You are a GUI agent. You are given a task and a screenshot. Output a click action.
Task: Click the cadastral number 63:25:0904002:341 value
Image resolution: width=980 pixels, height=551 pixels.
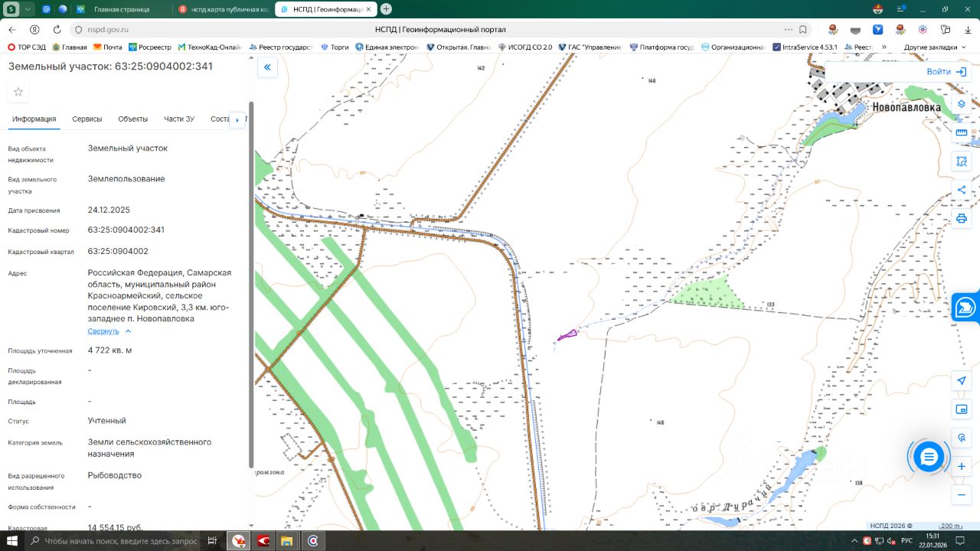[126, 230]
